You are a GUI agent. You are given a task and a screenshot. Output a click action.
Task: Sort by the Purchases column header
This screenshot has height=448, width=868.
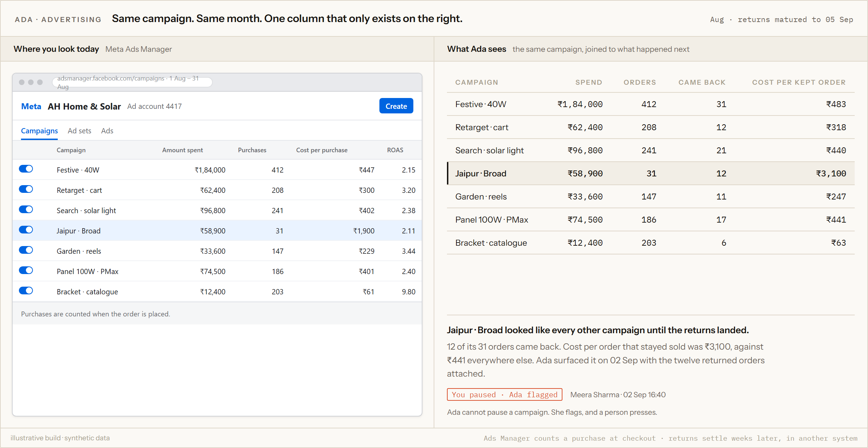click(252, 150)
